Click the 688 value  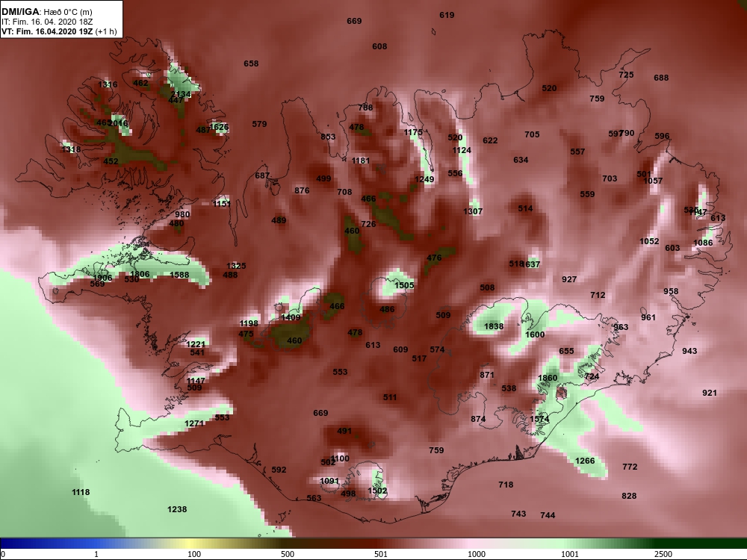tap(661, 78)
